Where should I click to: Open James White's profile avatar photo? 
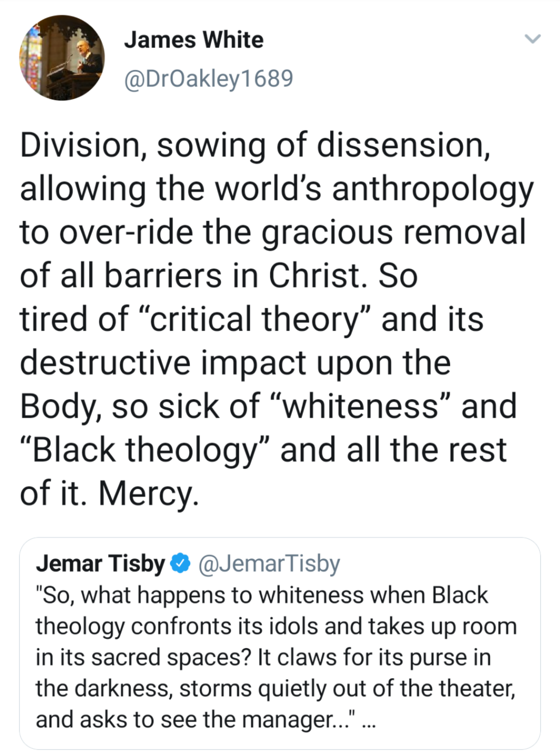[x=62, y=58]
